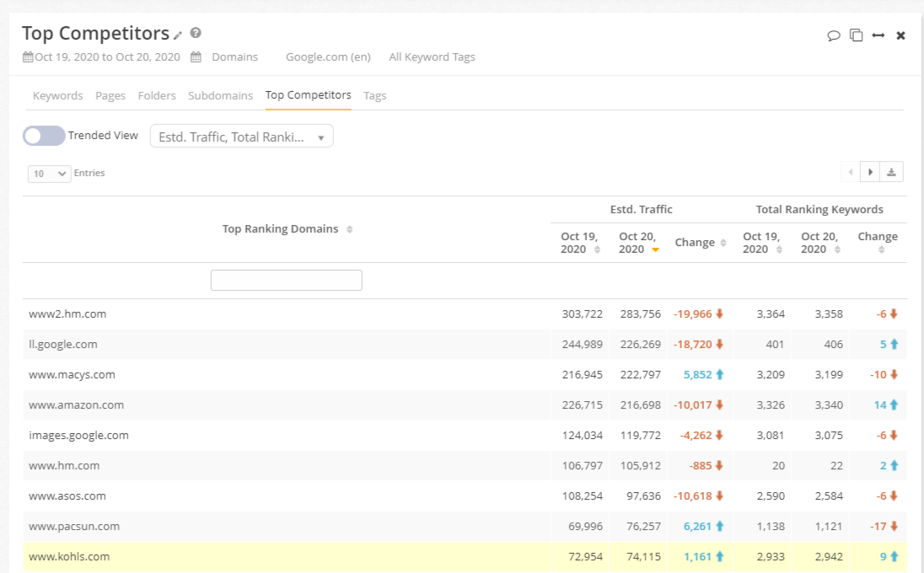Sort by Estd. Traffic Change column

click(723, 243)
